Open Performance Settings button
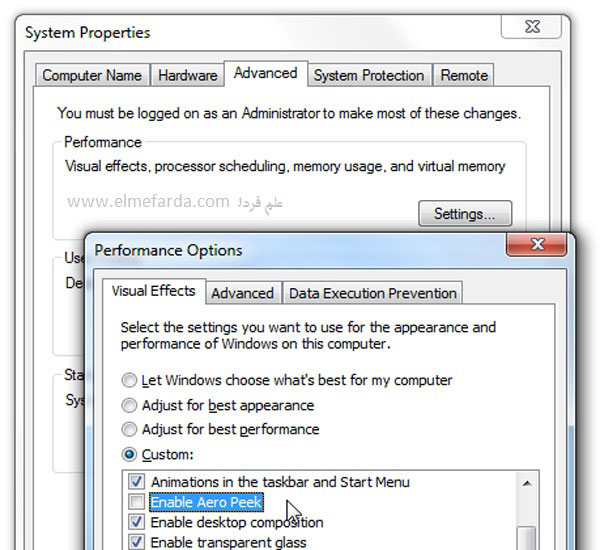 point(465,213)
